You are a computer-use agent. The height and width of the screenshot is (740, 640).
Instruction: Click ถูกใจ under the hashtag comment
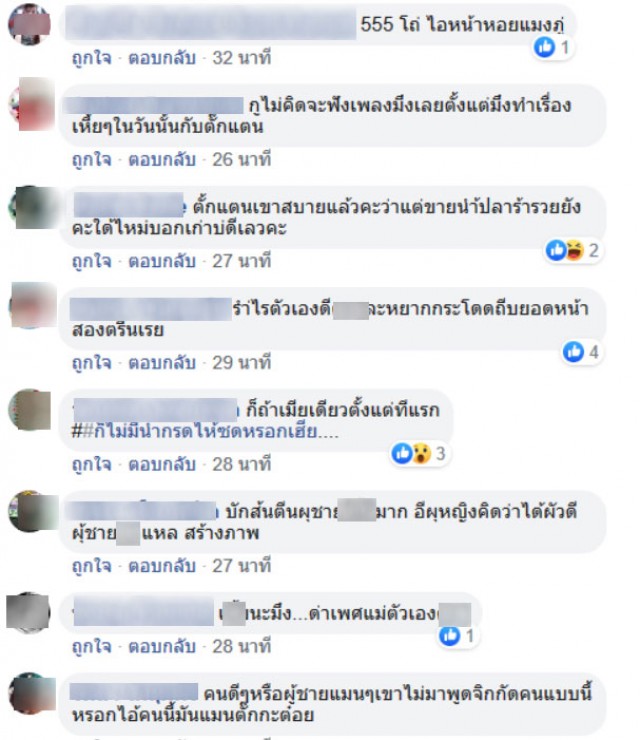92,464
